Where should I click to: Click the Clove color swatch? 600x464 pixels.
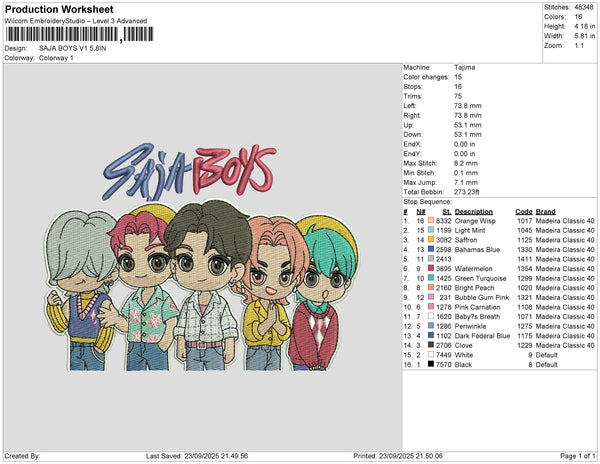click(431, 345)
